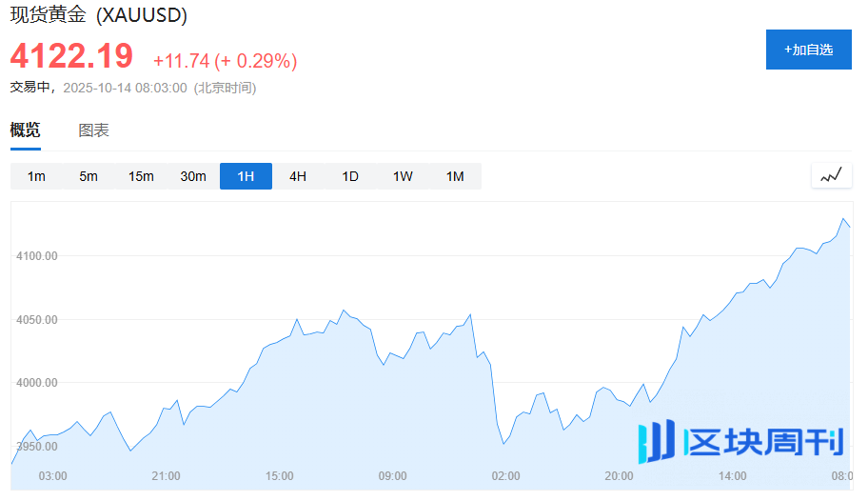Open the 图表 tab
The height and width of the screenshot is (501, 868).
[93, 130]
